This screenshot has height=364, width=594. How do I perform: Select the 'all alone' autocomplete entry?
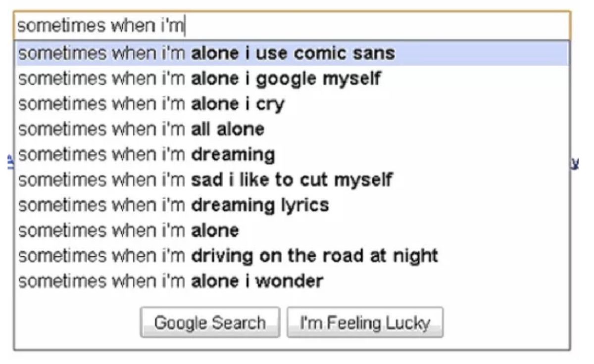click(x=292, y=130)
